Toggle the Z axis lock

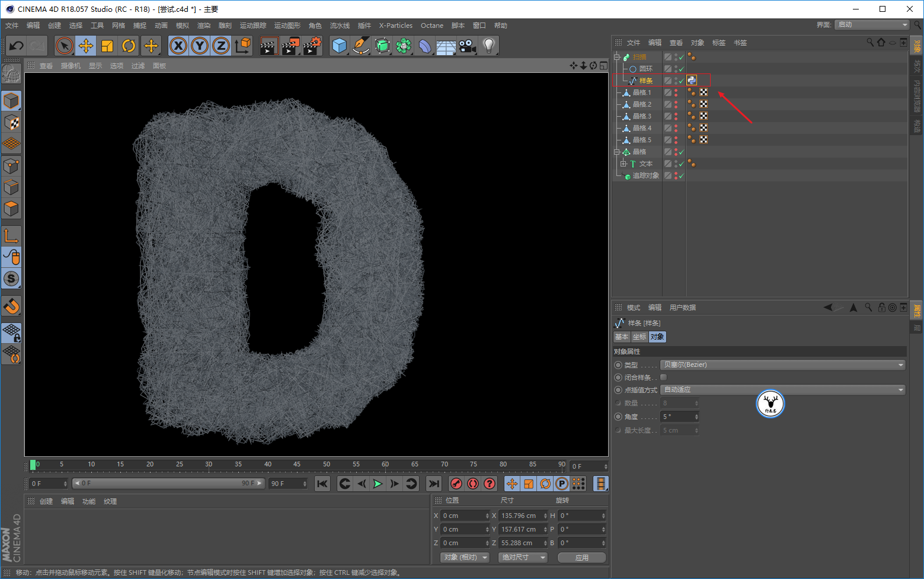click(x=221, y=46)
